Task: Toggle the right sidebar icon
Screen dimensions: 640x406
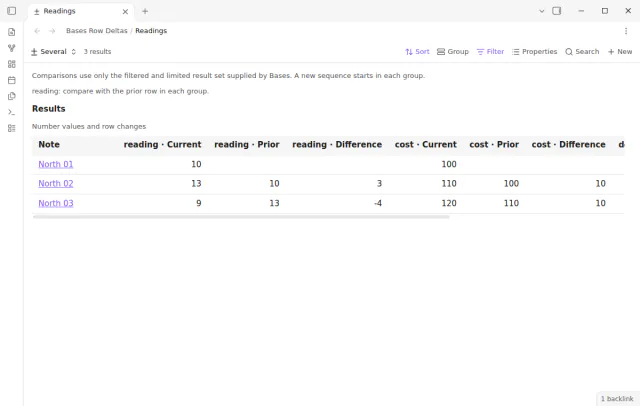Action: [557, 11]
